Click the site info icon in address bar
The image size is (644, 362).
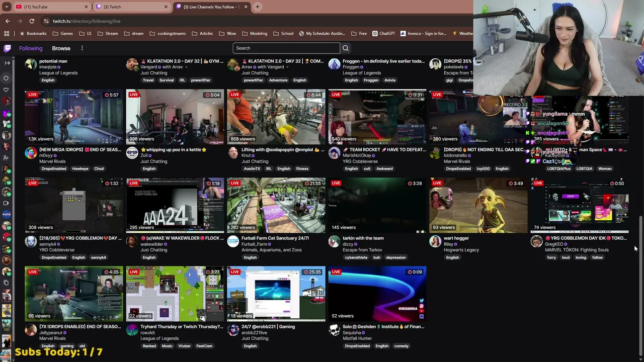46,21
